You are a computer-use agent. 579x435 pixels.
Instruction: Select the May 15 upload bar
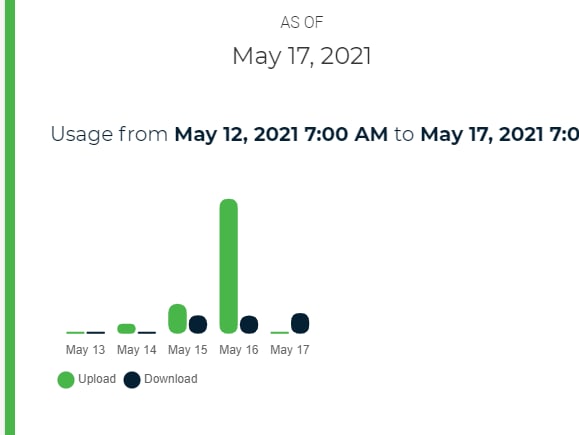pyautogui.click(x=178, y=319)
